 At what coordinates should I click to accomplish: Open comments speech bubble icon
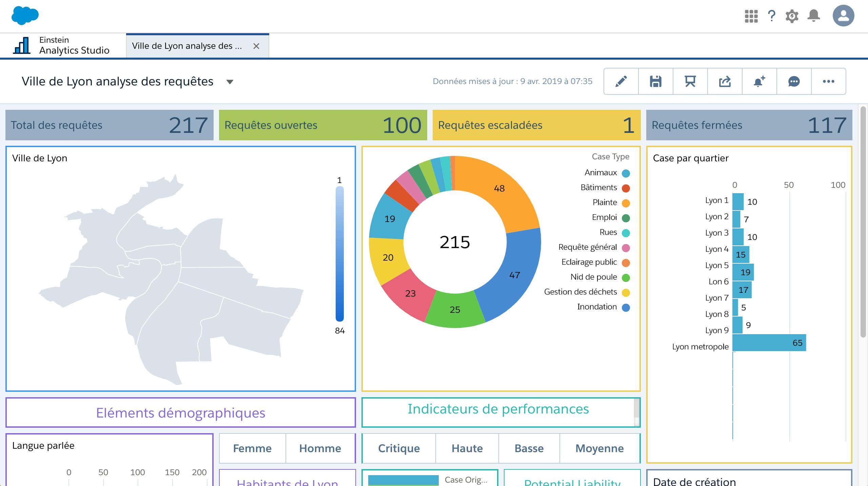pos(794,81)
